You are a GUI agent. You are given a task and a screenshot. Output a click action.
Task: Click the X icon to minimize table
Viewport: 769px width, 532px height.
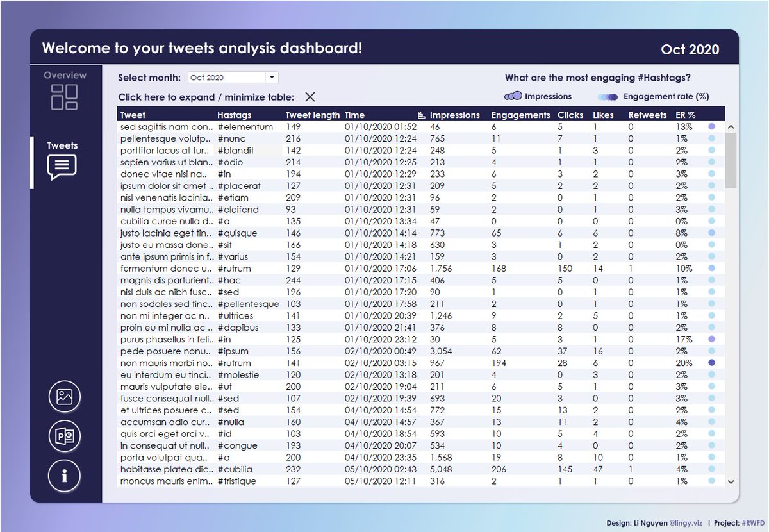tap(310, 97)
